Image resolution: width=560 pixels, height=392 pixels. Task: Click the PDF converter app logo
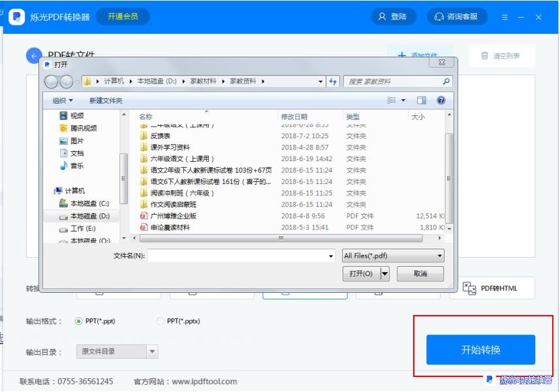pyautogui.click(x=16, y=17)
